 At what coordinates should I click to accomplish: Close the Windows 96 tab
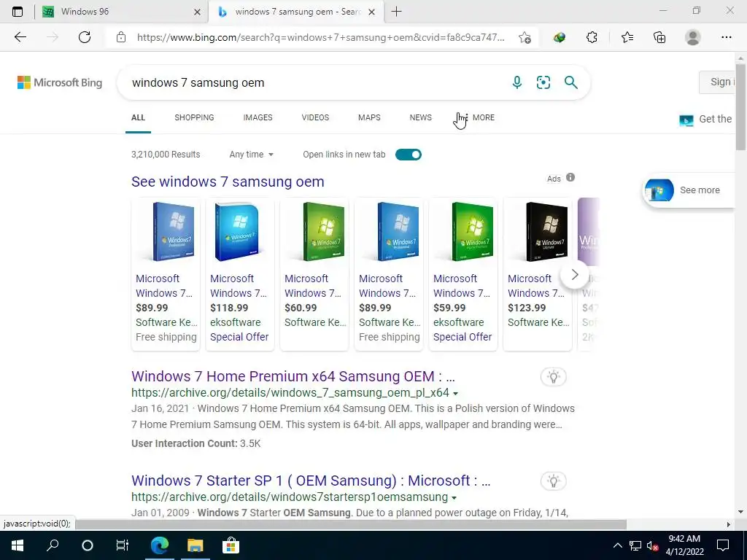pyautogui.click(x=197, y=12)
